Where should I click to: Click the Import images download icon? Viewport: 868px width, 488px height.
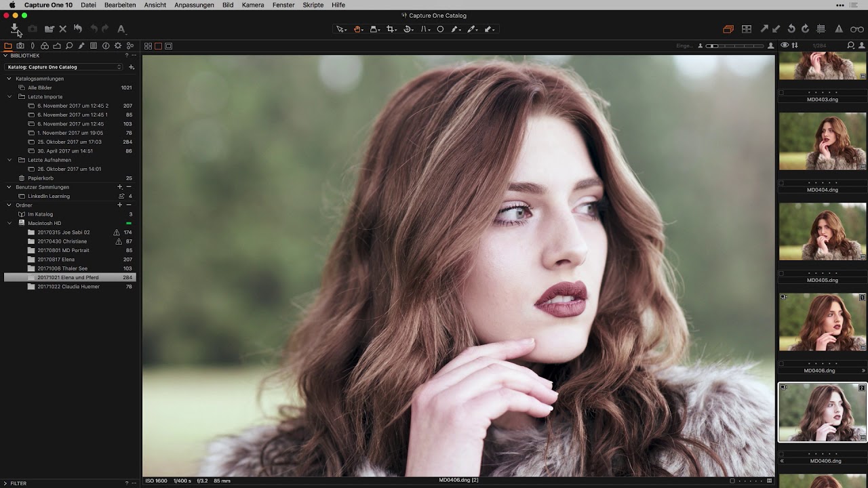(14, 28)
